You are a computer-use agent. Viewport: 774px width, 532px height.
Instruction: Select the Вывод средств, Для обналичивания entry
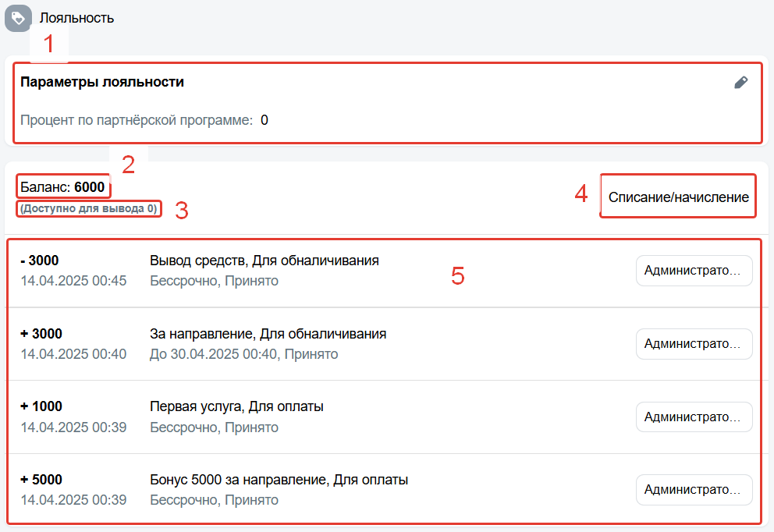264,260
